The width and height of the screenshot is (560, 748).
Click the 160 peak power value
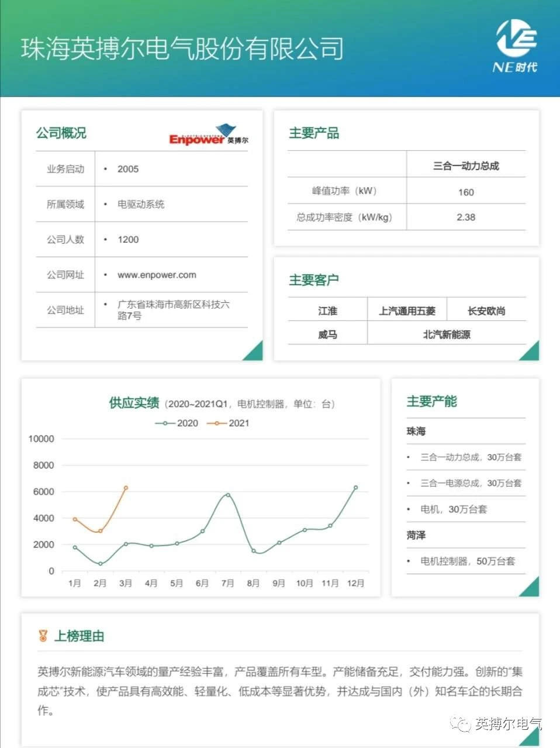(466, 192)
